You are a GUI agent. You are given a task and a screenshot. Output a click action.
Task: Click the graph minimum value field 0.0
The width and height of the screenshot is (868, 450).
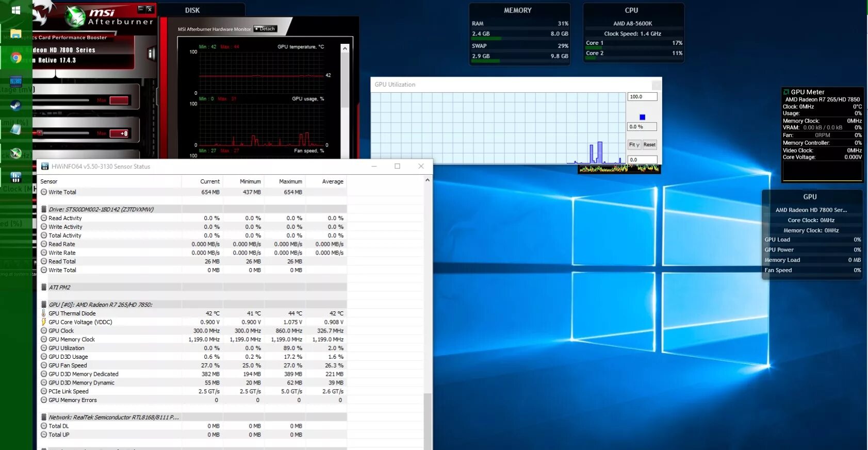coord(642,160)
